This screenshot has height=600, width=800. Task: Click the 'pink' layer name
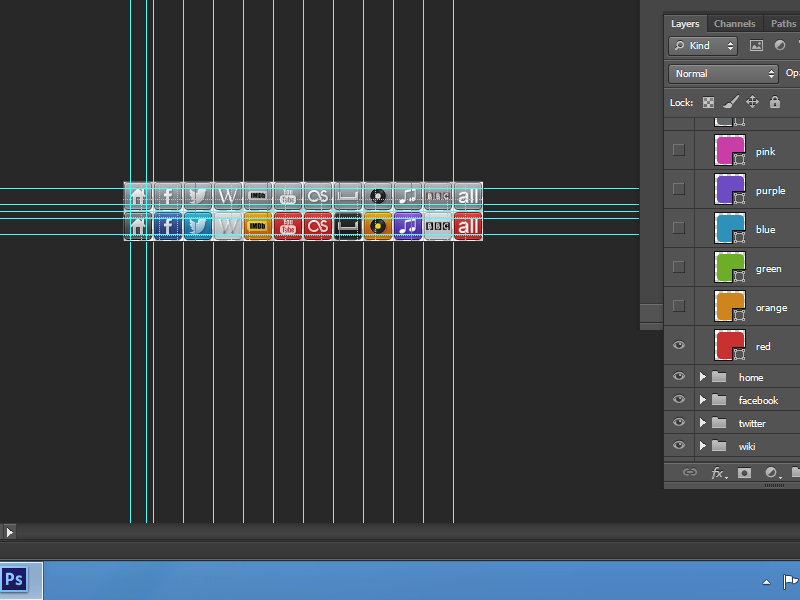point(765,152)
